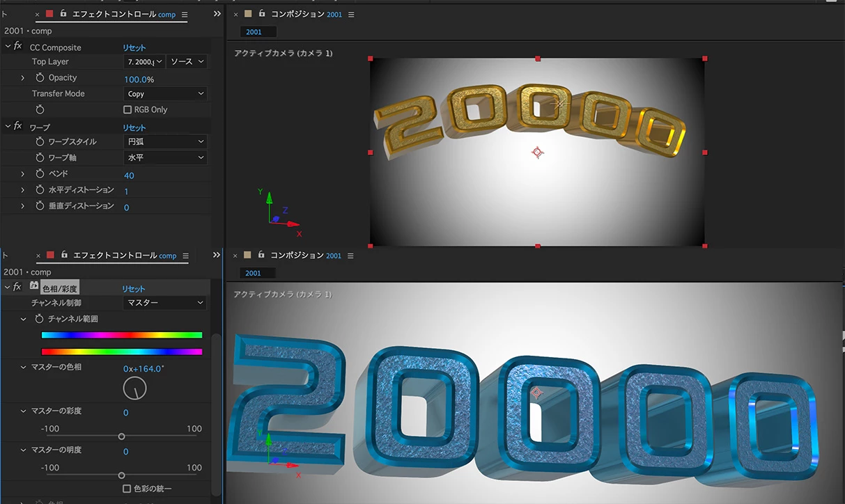Click the animation preset icon beside 色相/彩度
Screen dimensions: 845x504
[33, 286]
